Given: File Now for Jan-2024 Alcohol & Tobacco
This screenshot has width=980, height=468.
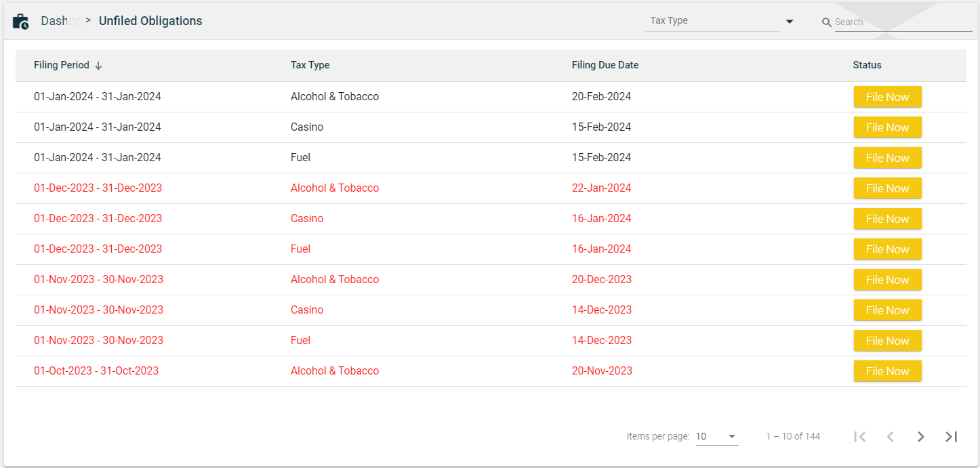Looking at the screenshot, I should 887,97.
